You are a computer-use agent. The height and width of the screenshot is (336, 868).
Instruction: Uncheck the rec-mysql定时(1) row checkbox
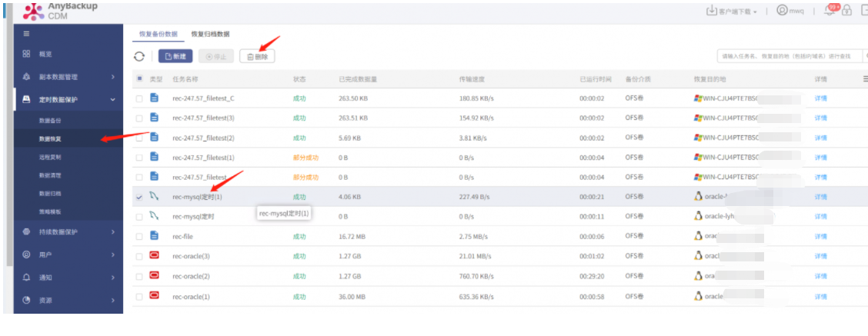click(x=139, y=197)
